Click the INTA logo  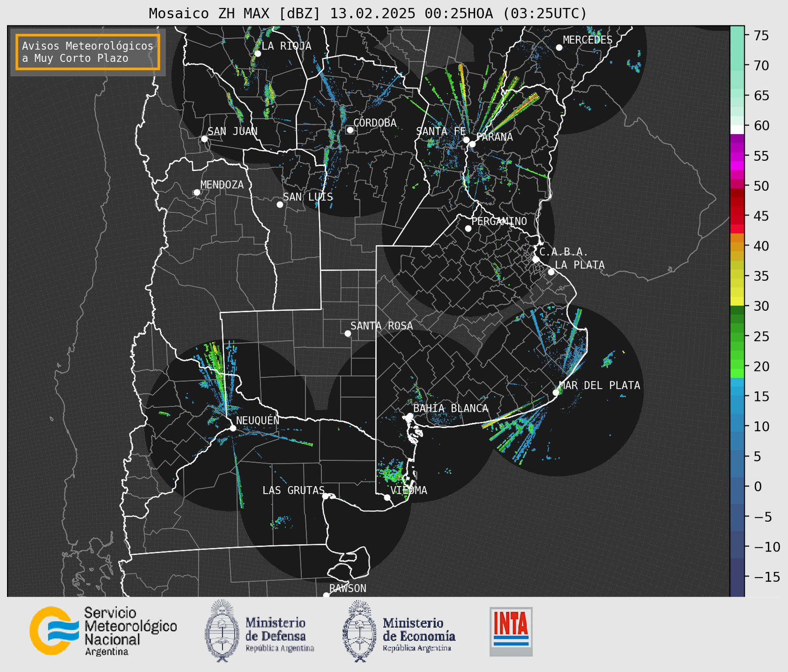click(x=511, y=631)
